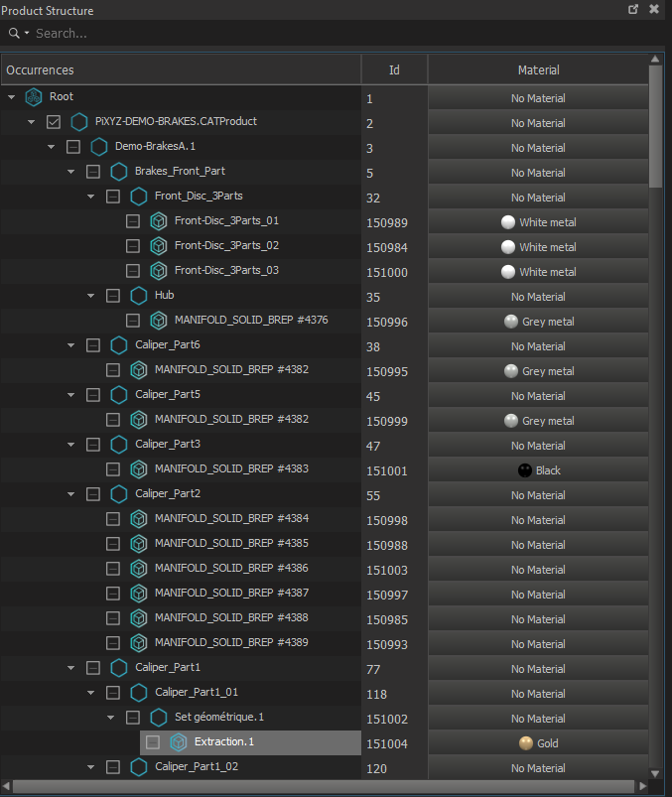Click the Caliper_Part2 hexagon icon

click(118, 494)
